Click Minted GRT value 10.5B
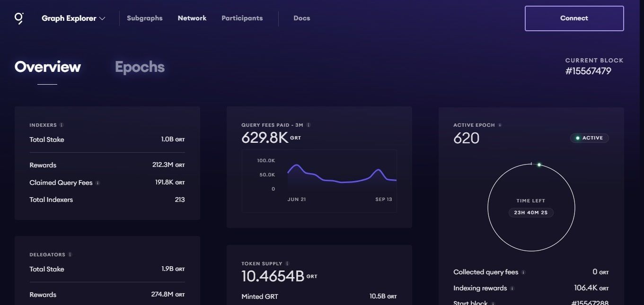Viewport: 644px width, 305px height. click(x=383, y=296)
